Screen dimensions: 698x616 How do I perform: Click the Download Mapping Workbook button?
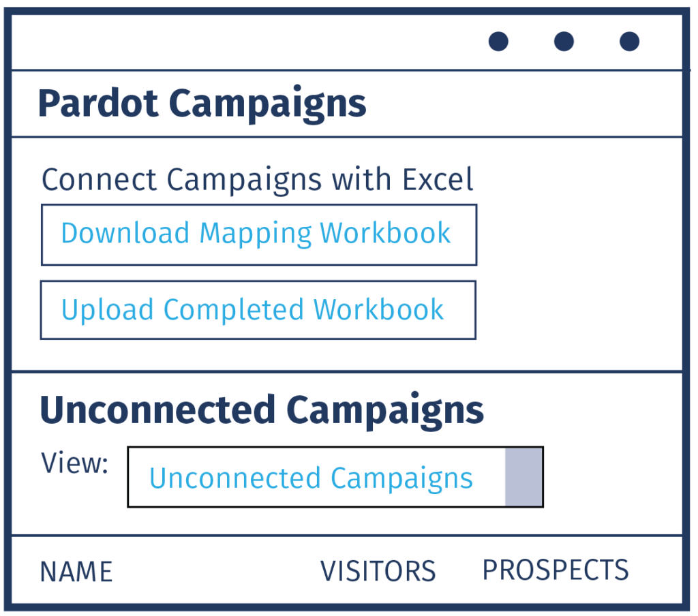click(x=258, y=234)
